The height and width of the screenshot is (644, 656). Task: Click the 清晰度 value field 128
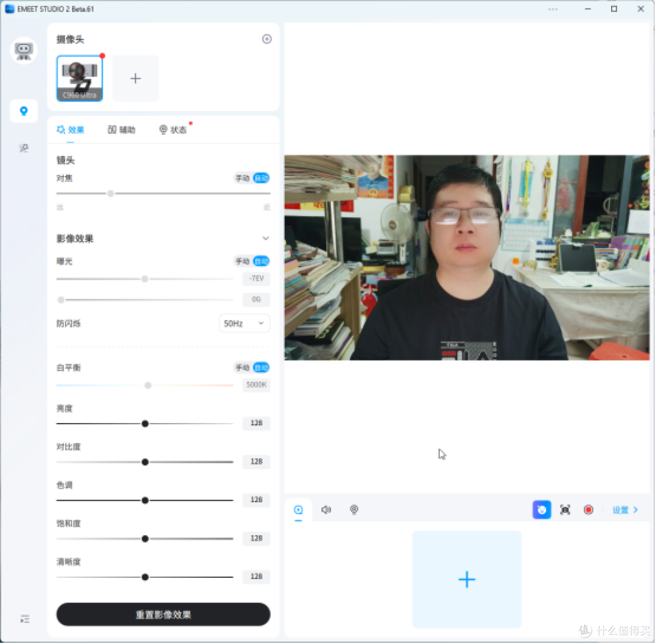point(256,577)
